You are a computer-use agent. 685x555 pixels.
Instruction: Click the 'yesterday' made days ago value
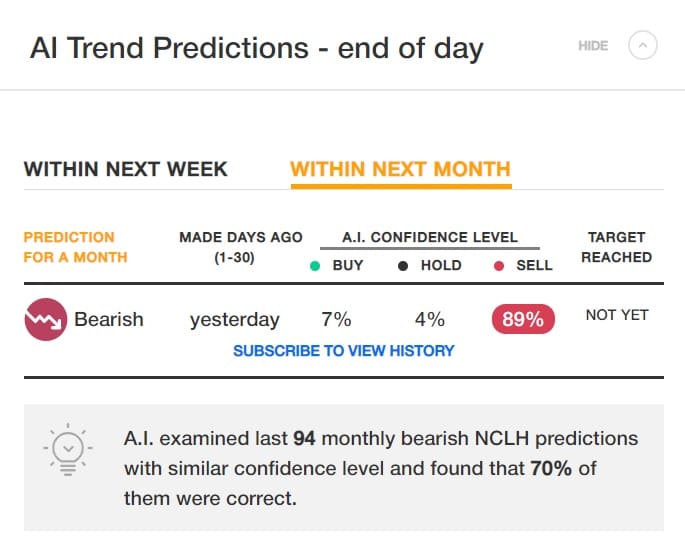pyautogui.click(x=235, y=320)
